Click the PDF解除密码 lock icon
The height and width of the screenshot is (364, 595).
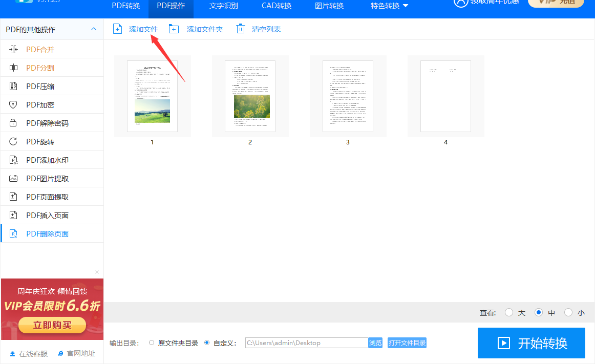tap(13, 123)
